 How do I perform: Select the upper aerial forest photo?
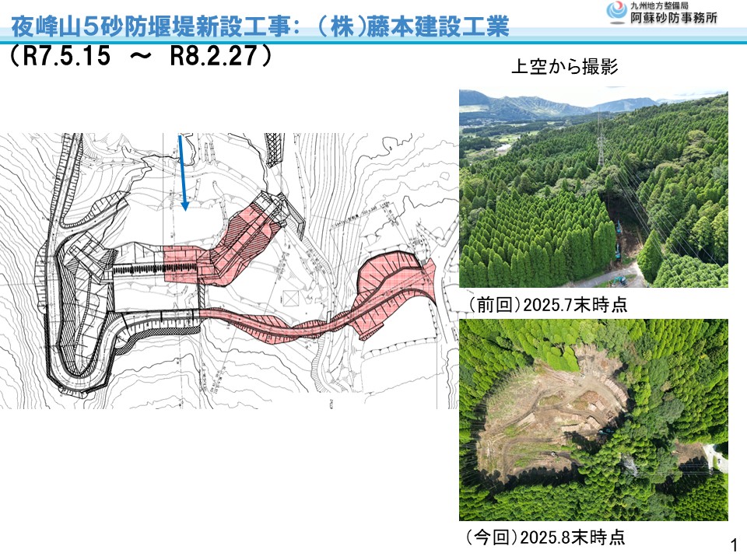point(593,188)
